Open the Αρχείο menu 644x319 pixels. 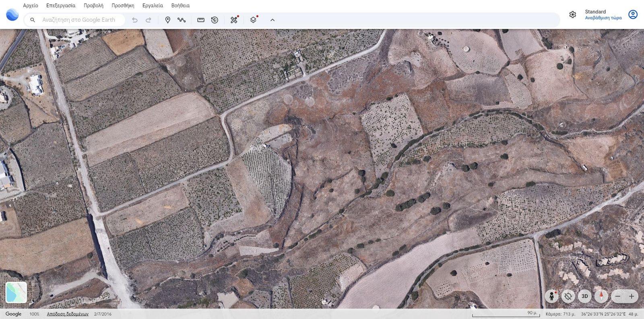coord(31,6)
